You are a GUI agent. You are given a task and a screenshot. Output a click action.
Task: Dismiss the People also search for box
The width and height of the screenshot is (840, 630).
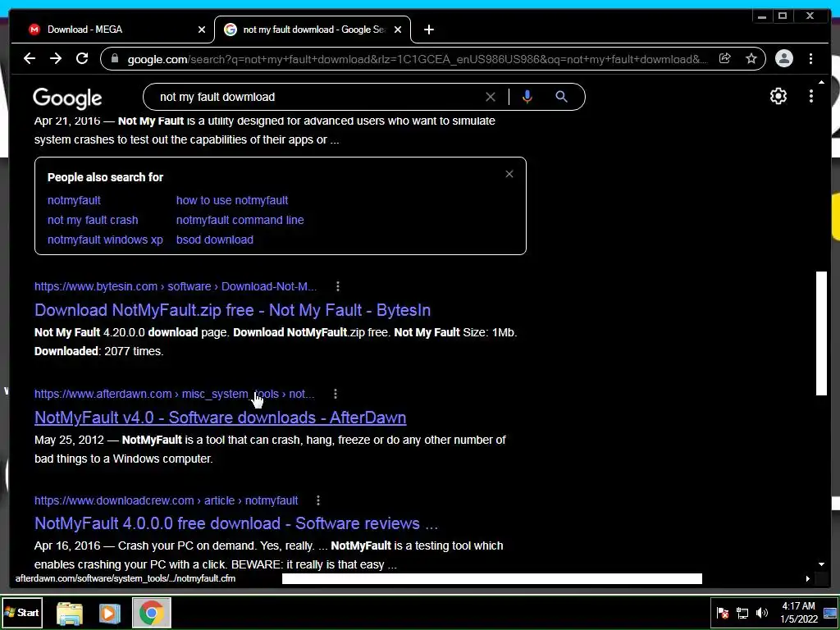pyautogui.click(x=509, y=174)
